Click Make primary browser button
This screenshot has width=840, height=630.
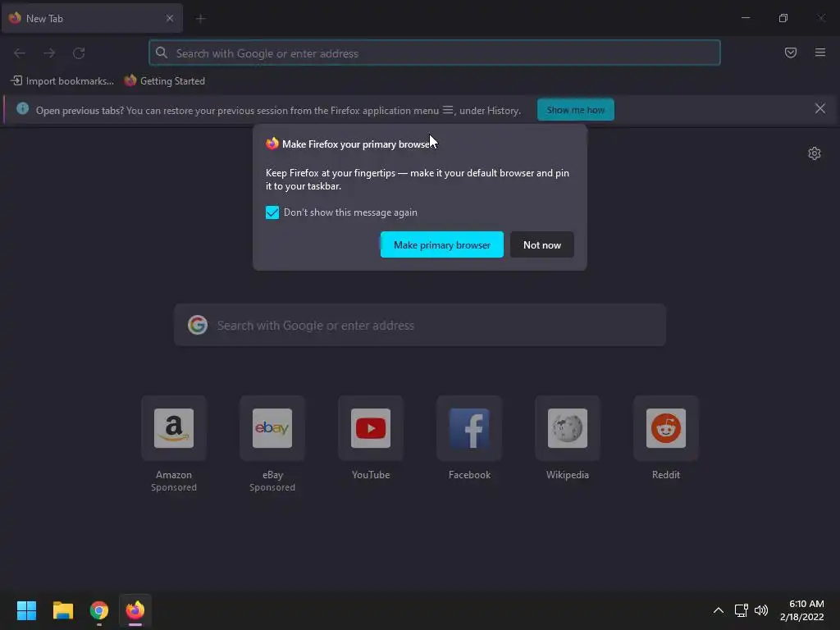[x=442, y=244]
